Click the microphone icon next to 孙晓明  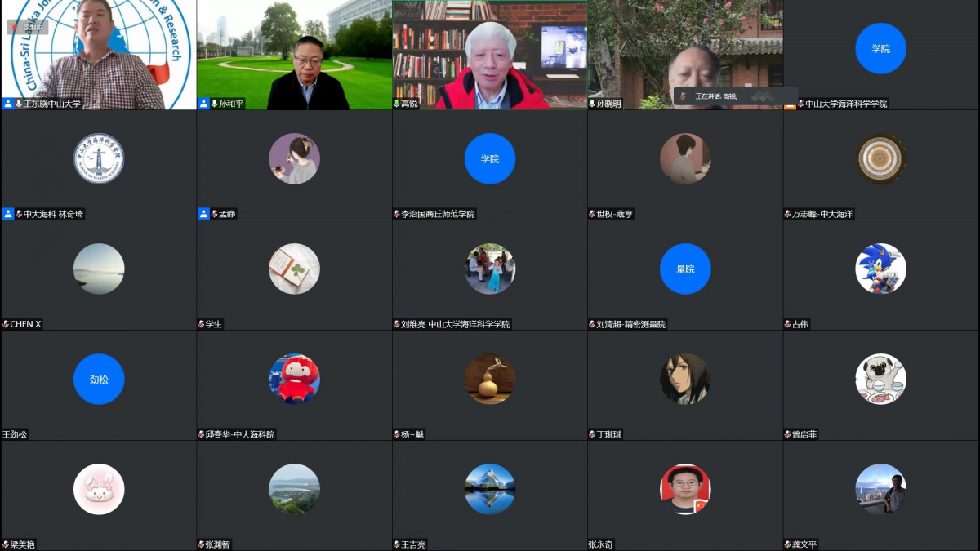592,104
